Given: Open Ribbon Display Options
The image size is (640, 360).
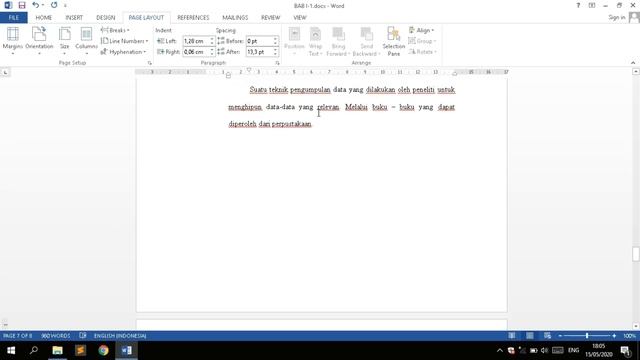Looking at the screenshot, I should [592, 5].
